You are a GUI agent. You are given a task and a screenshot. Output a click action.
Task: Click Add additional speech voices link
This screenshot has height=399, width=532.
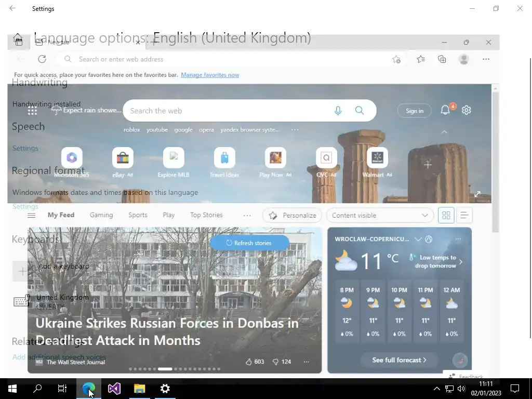click(59, 357)
